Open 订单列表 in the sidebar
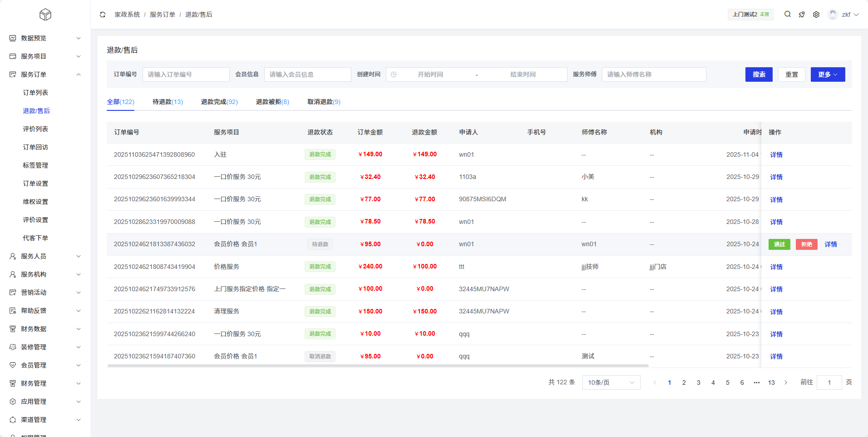 tap(35, 93)
